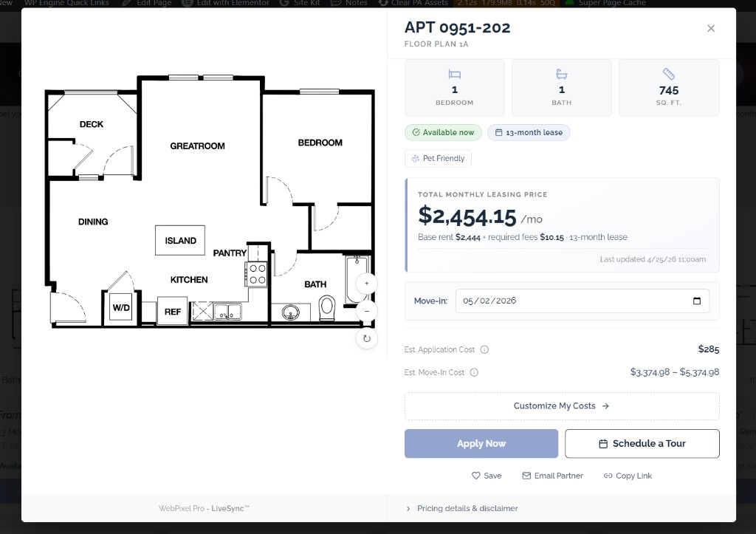
Task: Open the Est. Move-In Cost info tooltip icon
Action: (473, 372)
